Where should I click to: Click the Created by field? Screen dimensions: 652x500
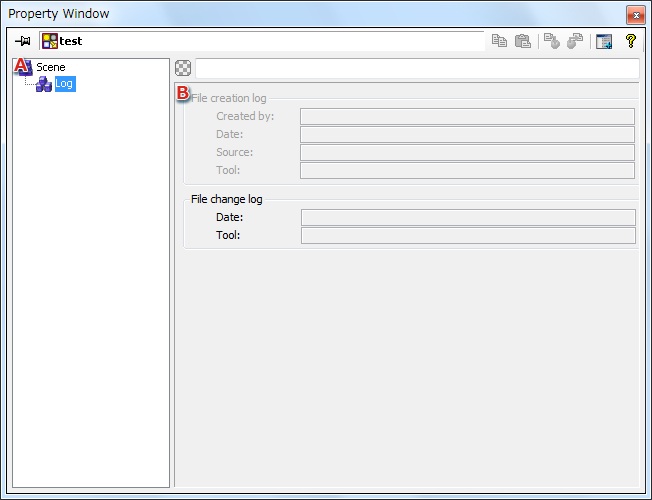point(467,116)
